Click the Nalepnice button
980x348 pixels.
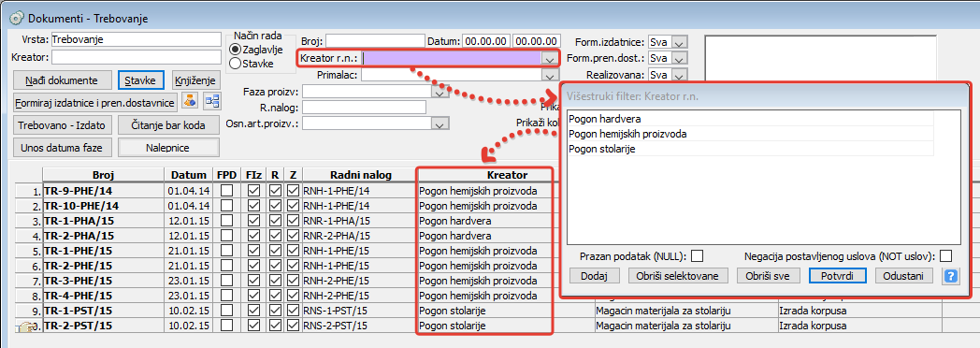pos(168,148)
